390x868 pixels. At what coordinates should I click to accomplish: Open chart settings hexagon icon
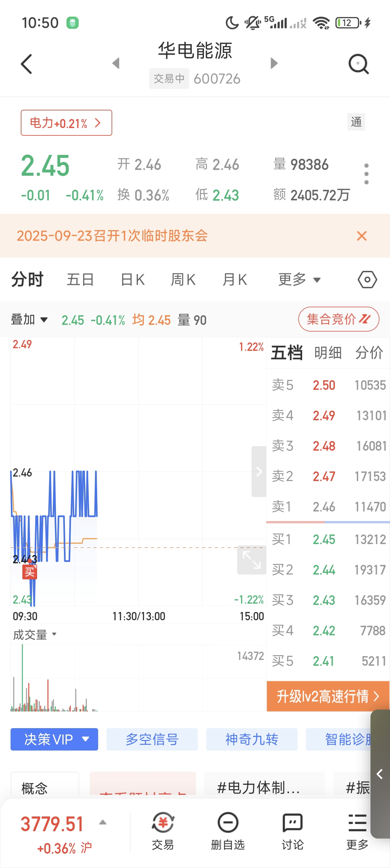coord(367,280)
